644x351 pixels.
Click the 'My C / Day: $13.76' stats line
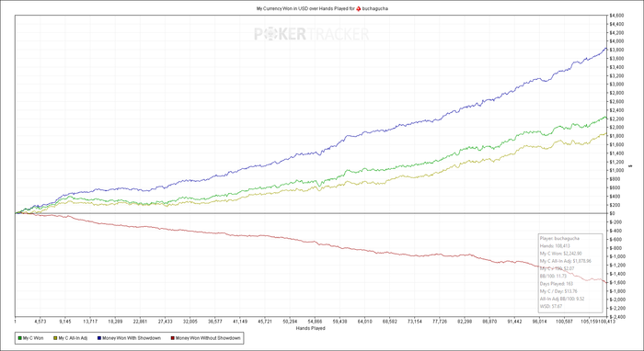pos(558,291)
